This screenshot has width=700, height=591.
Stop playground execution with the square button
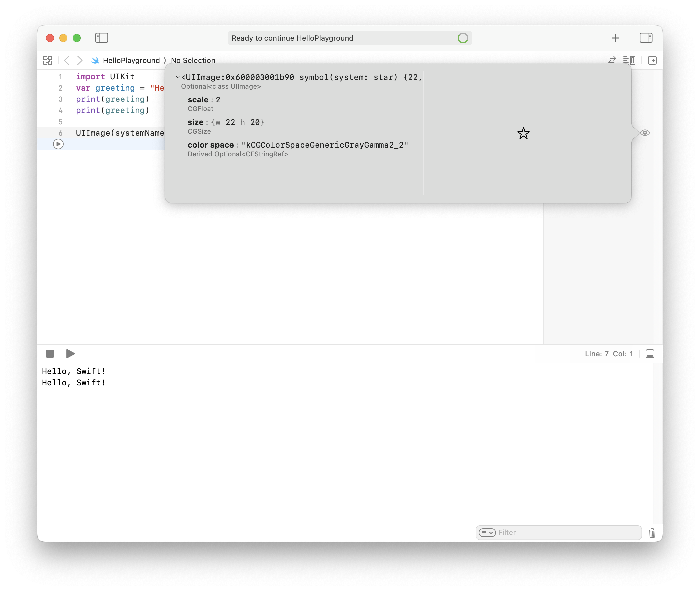tap(50, 354)
